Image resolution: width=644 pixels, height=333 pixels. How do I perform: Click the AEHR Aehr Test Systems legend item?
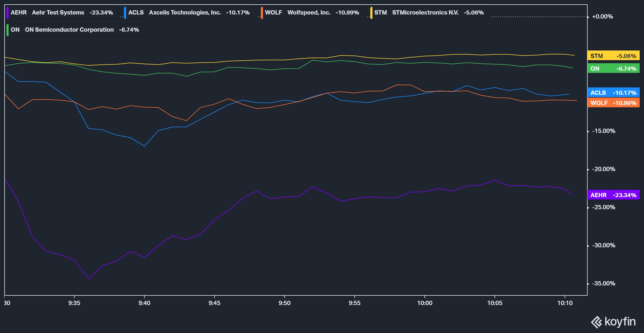point(63,13)
